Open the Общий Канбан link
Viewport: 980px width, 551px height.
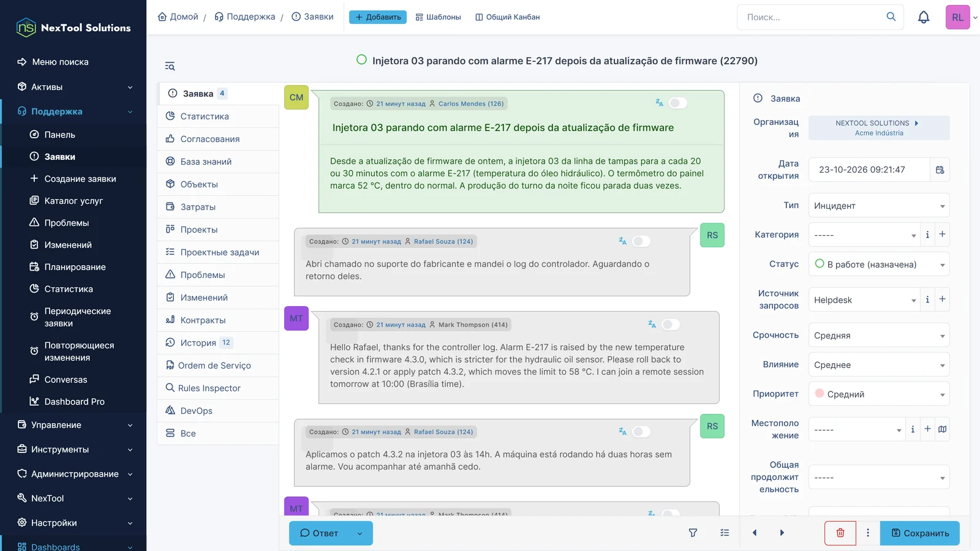pyautogui.click(x=508, y=17)
